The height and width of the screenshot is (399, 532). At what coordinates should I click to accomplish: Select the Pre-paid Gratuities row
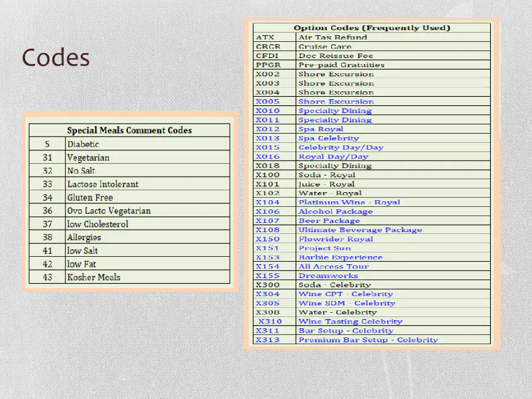(371, 65)
